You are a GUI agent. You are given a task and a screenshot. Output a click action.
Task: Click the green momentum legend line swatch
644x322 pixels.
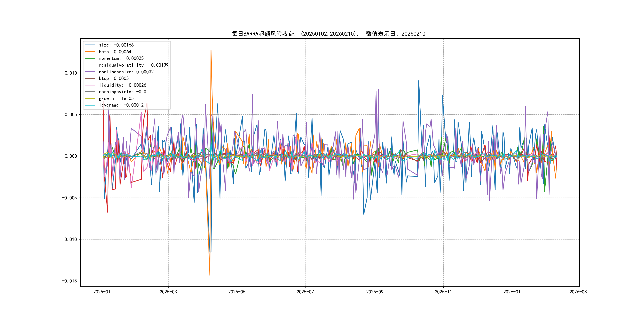(90, 58)
